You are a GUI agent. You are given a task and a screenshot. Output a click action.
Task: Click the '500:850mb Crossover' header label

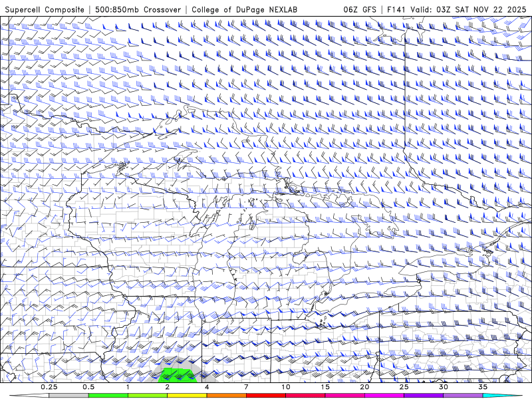[138, 9]
